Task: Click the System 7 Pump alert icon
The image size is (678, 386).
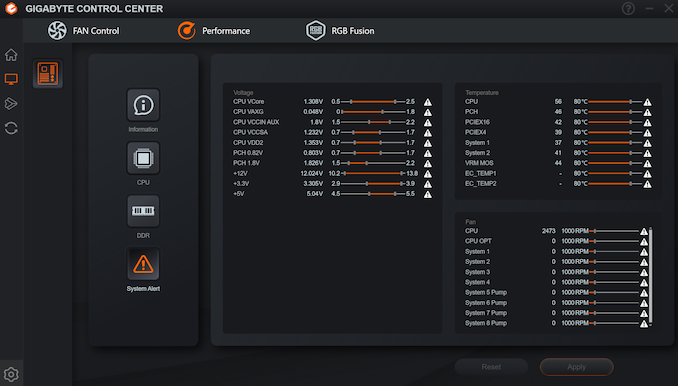Action: pyautogui.click(x=644, y=313)
